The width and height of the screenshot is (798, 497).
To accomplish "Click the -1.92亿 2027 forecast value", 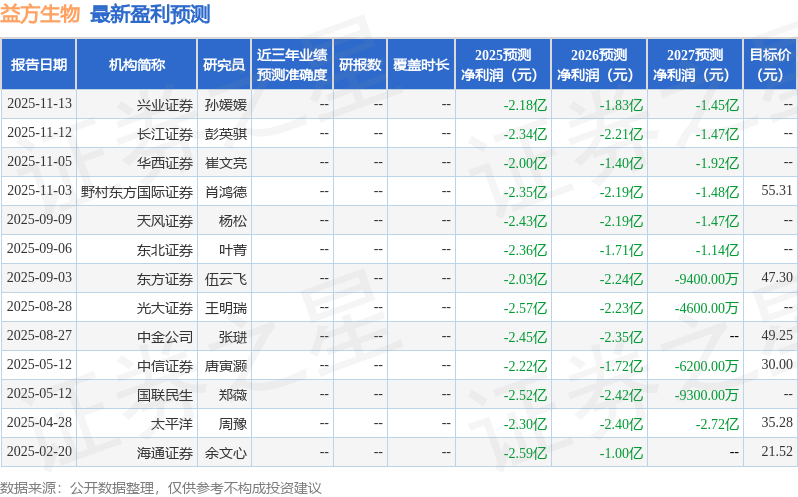I will [x=717, y=163].
